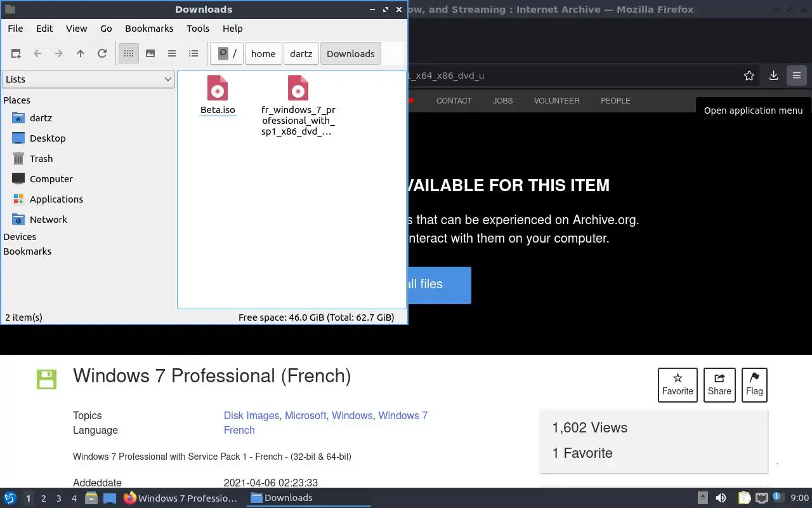
Task: Collapse the Places section header
Action: click(16, 100)
